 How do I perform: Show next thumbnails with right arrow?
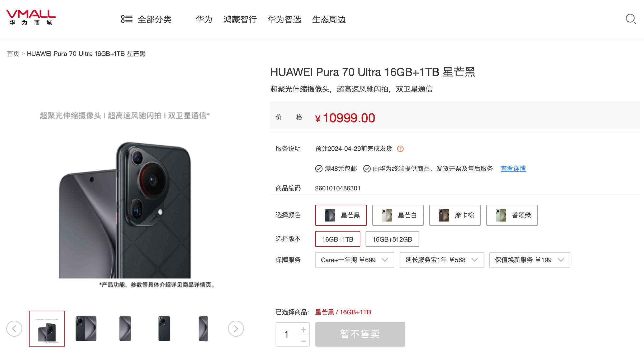(x=236, y=329)
